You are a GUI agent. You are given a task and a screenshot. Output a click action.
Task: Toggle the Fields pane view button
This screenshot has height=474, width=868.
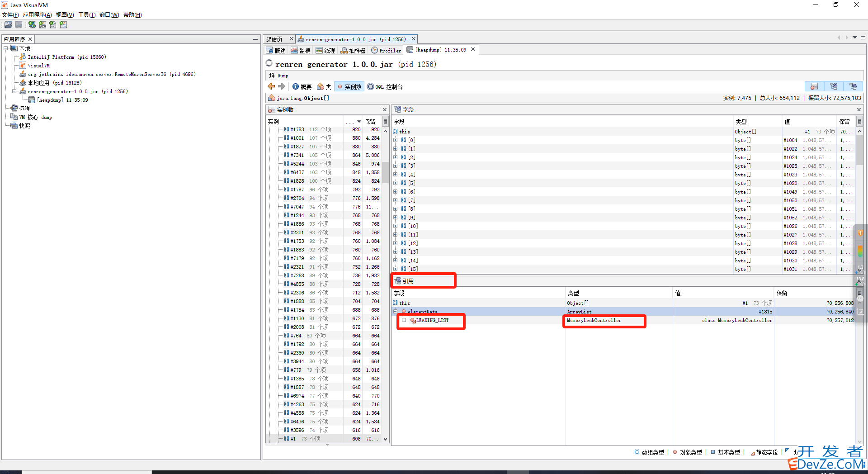pyautogui.click(x=834, y=86)
